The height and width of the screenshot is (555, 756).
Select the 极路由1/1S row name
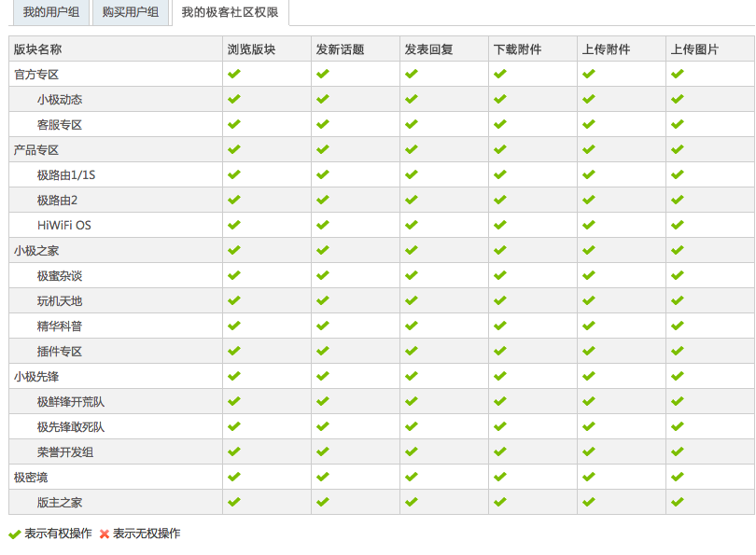click(66, 174)
